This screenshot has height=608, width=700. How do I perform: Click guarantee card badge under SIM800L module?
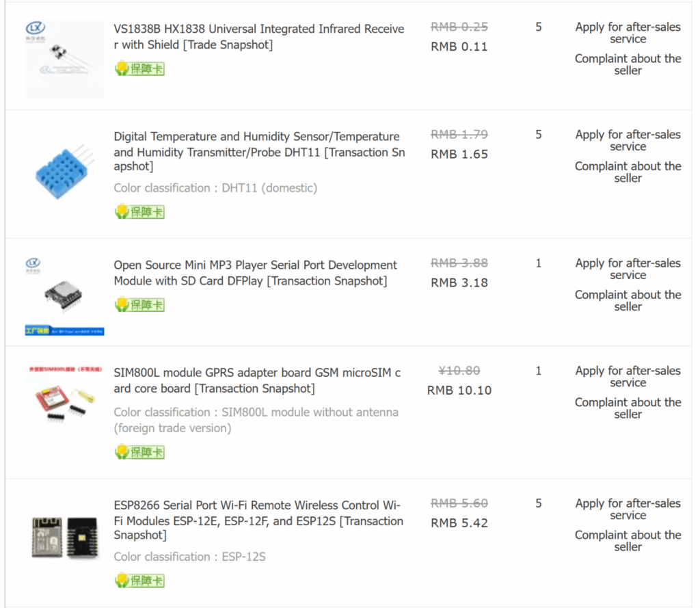click(x=139, y=452)
